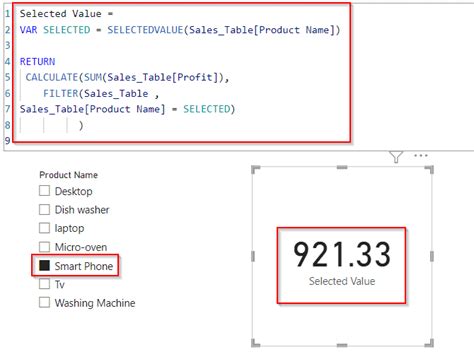Select the 921.33 card value
The width and height of the screenshot is (474, 364).
[342, 254]
